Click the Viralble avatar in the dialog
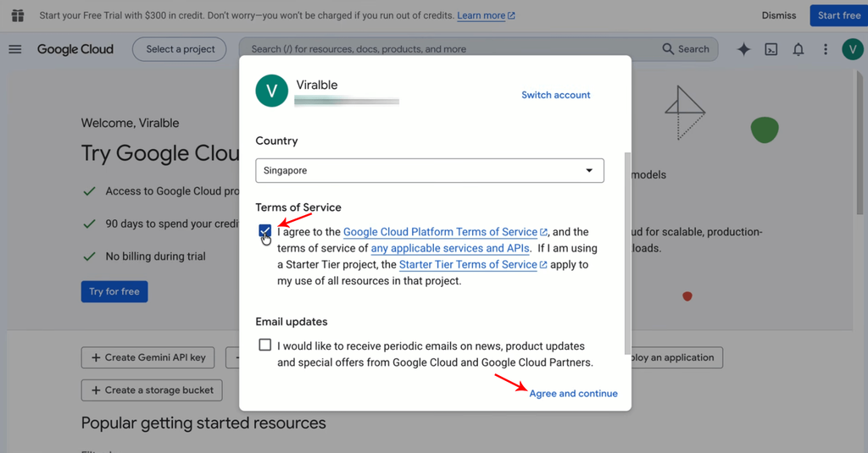Image resolution: width=868 pixels, height=453 pixels. pos(272,91)
